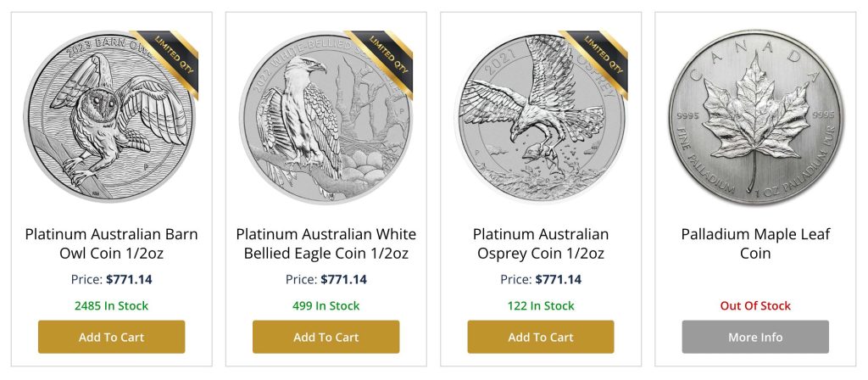The image size is (868, 380).
Task: Click the Barn Owl $771.14 price
Action: pos(129,279)
